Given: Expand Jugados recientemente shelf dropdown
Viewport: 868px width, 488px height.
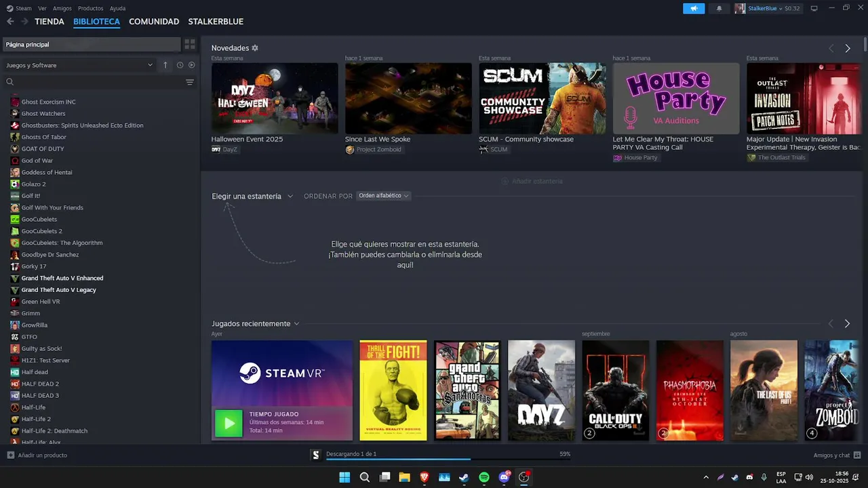Looking at the screenshot, I should pos(255,324).
